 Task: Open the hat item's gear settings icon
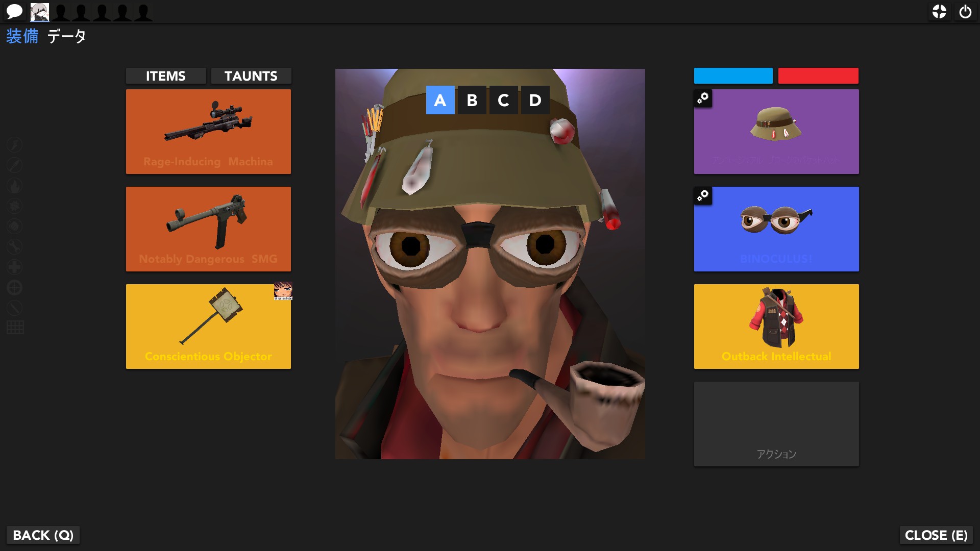tap(703, 98)
